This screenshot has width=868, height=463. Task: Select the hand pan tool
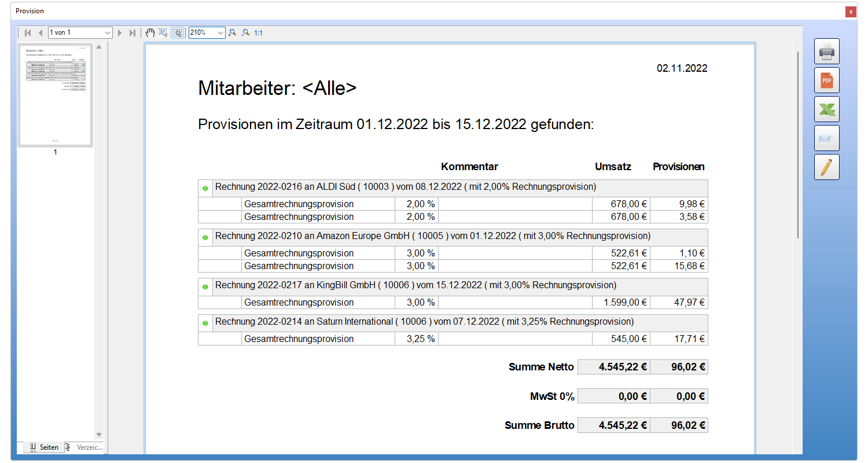[x=150, y=33]
